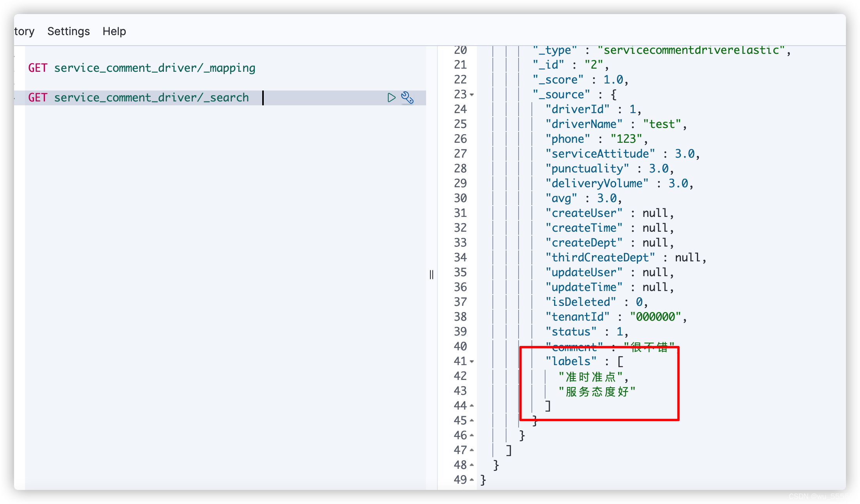The width and height of the screenshot is (860, 504).
Task: Click line number 30 in the gutter
Action: pos(460,198)
